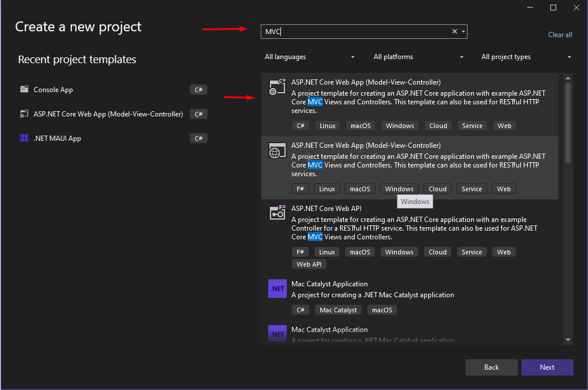Click the ASP.NET Core Web API template icon
The image size is (588, 390).
[277, 213]
